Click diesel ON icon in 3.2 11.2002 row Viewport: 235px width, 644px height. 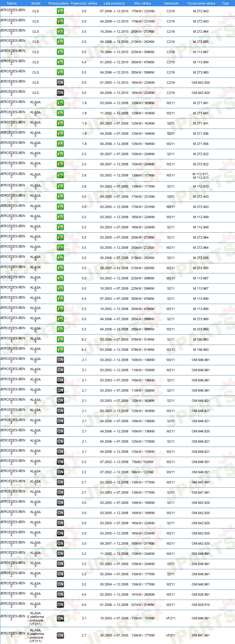tap(60, 554)
